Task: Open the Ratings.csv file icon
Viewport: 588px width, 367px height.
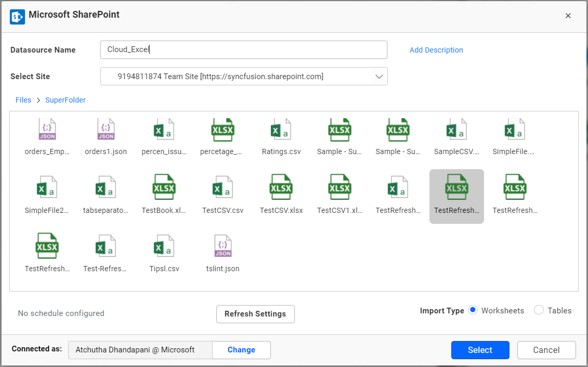Action: click(281, 129)
